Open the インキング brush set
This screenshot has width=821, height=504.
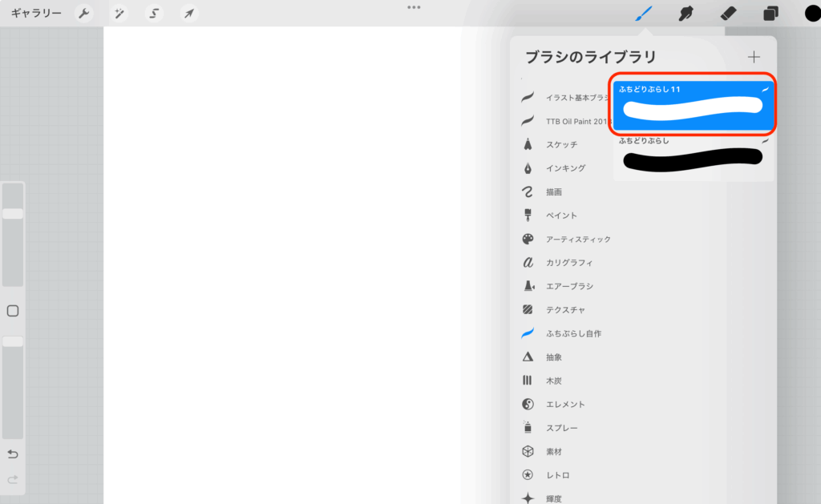click(554, 168)
